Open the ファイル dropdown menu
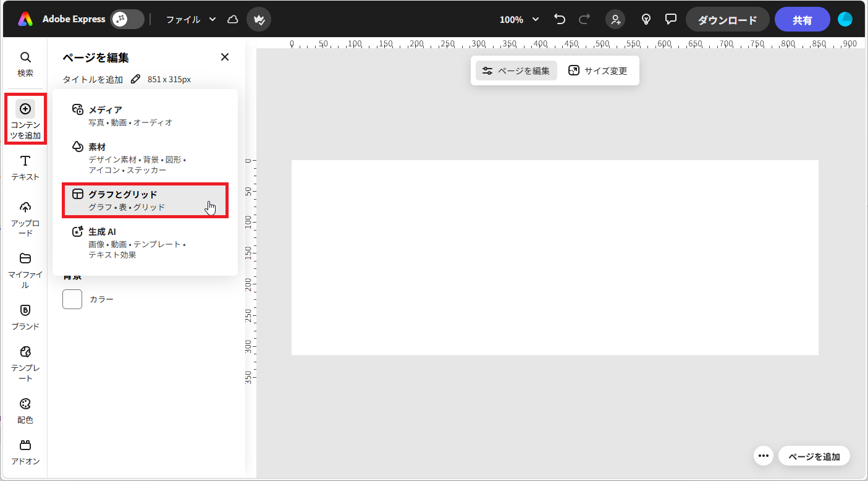868x481 pixels. click(x=189, y=19)
